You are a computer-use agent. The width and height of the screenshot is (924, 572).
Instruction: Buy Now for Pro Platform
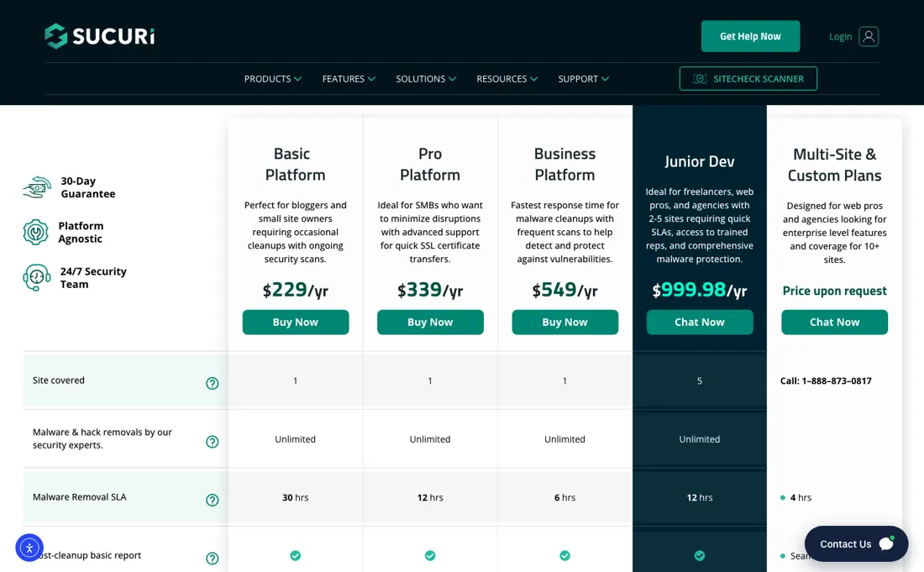click(430, 323)
